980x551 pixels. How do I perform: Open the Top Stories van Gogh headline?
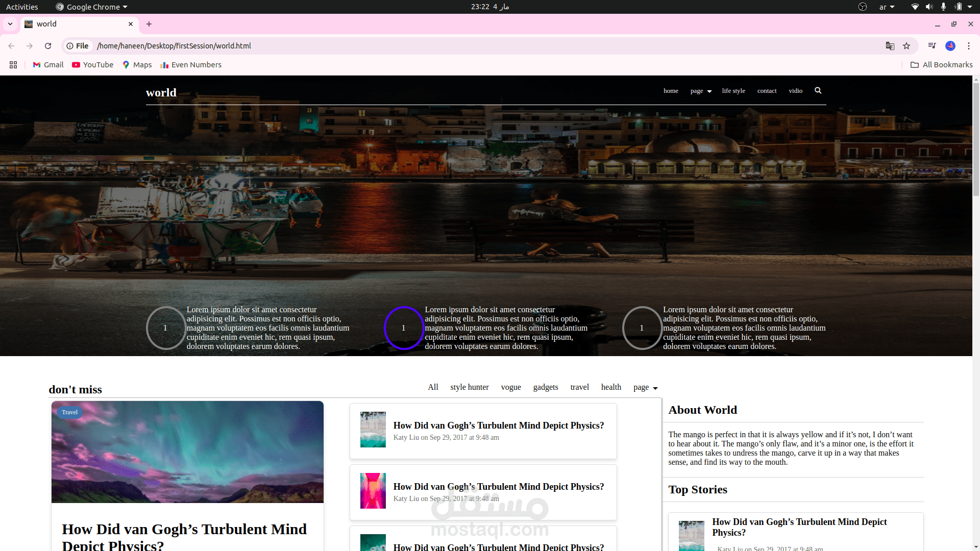coord(799,527)
